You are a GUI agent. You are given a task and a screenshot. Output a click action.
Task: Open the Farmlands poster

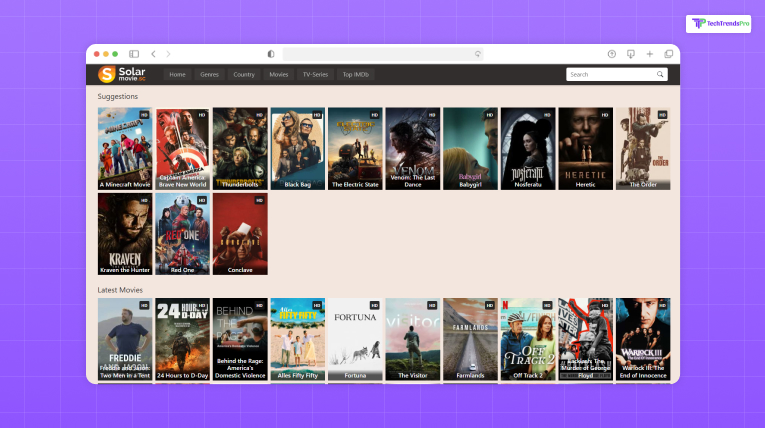coord(470,339)
